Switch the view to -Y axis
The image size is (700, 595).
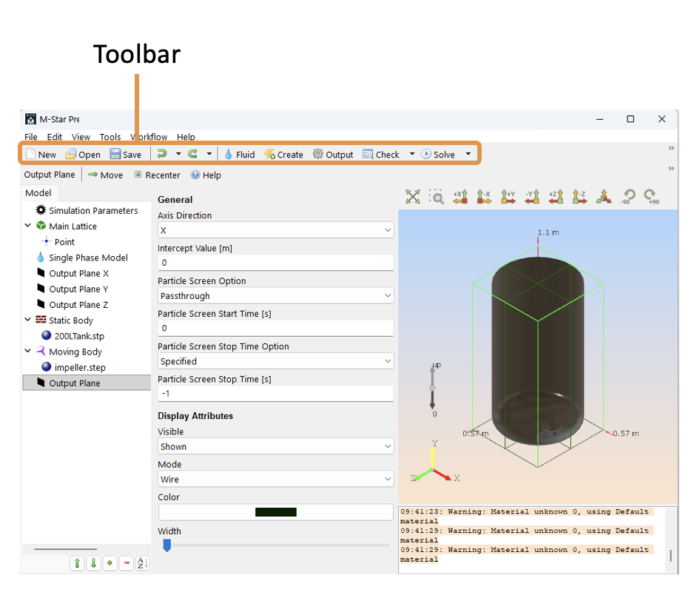[x=531, y=196]
